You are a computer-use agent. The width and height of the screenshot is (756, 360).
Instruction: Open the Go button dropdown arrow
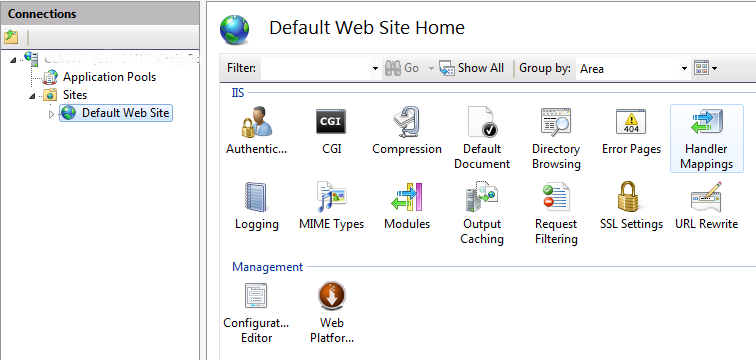(x=431, y=68)
